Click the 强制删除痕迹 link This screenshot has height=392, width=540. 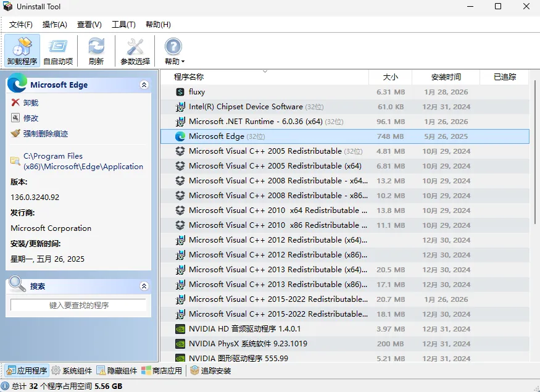(x=46, y=134)
